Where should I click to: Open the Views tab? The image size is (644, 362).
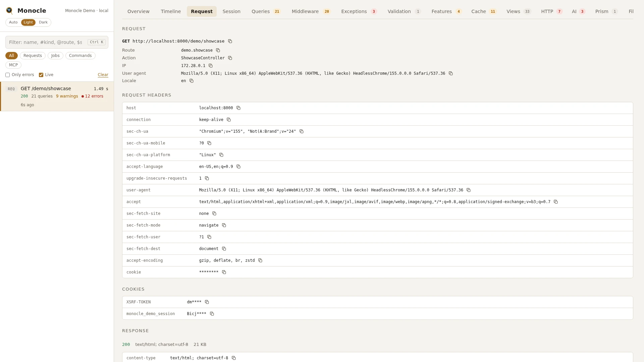point(519,11)
